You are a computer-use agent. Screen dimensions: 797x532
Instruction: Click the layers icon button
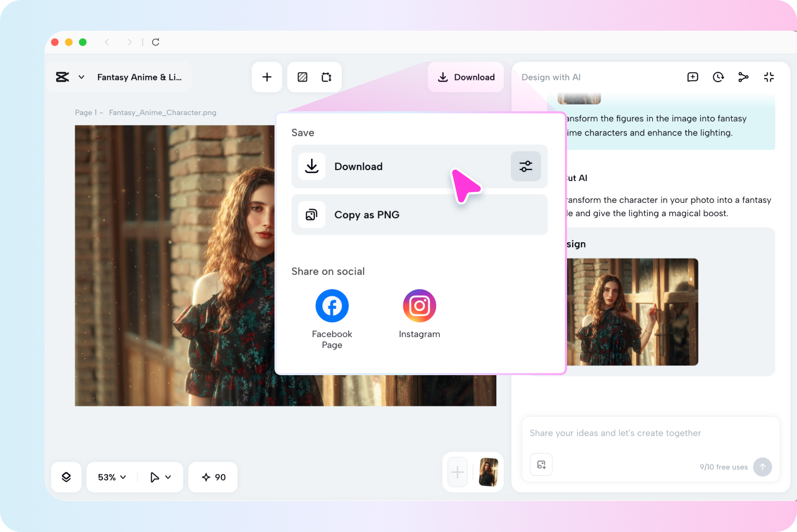click(66, 477)
